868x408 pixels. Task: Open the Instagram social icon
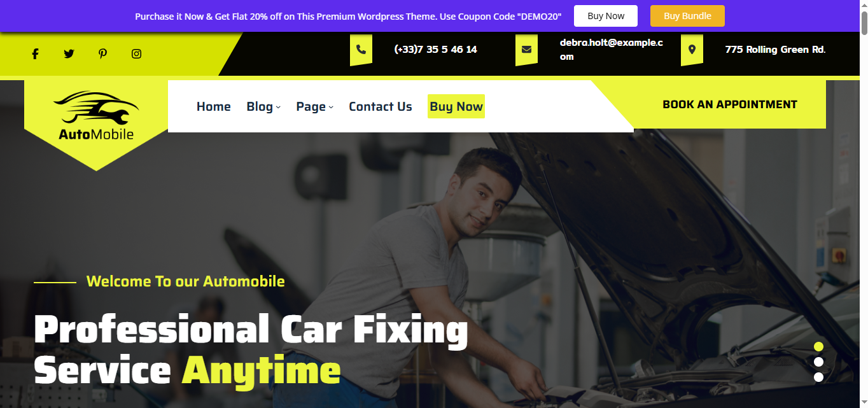coord(136,54)
